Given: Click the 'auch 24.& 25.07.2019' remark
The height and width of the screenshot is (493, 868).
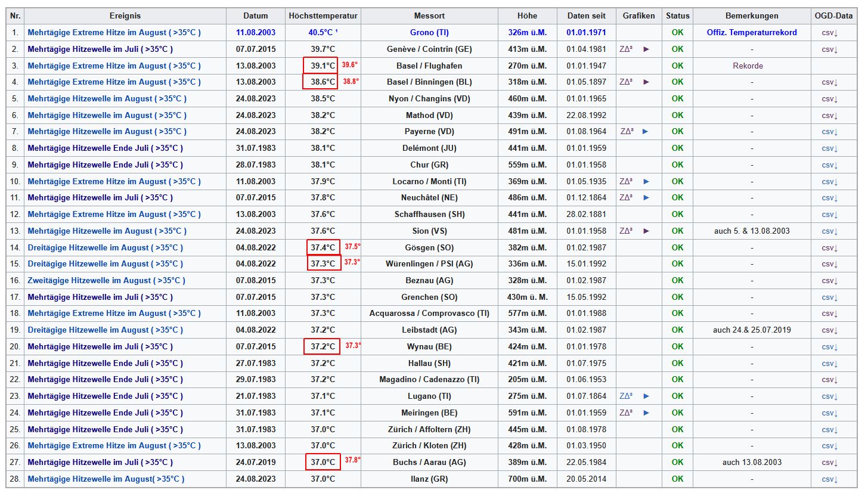Looking at the screenshot, I should (752, 330).
